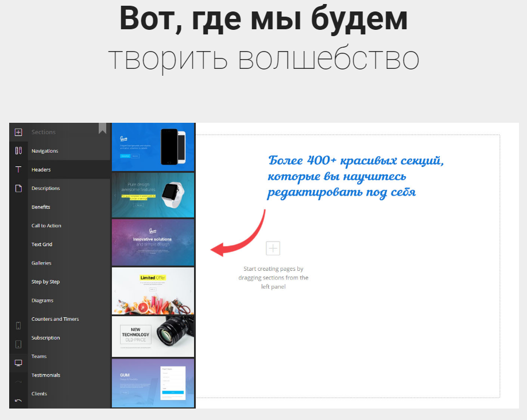Open the Call to Action category
The height and width of the screenshot is (420, 527).
[x=46, y=225]
